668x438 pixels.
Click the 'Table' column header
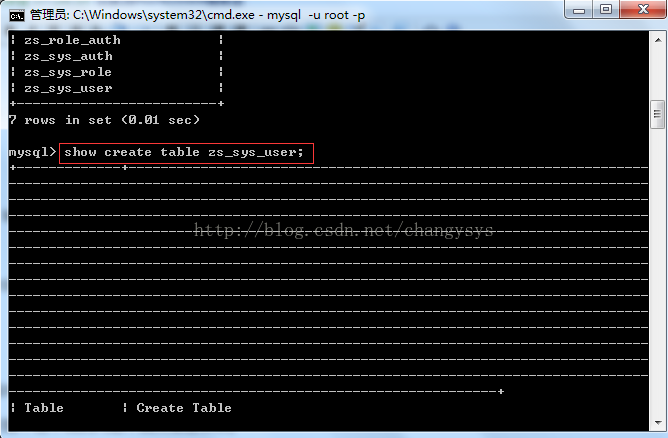coord(44,408)
